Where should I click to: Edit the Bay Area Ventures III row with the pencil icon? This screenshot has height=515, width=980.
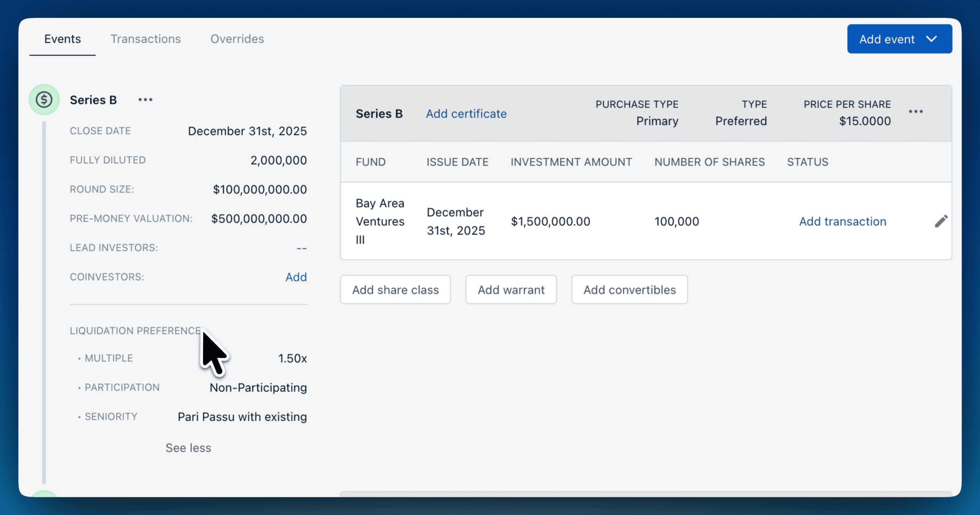point(941,221)
